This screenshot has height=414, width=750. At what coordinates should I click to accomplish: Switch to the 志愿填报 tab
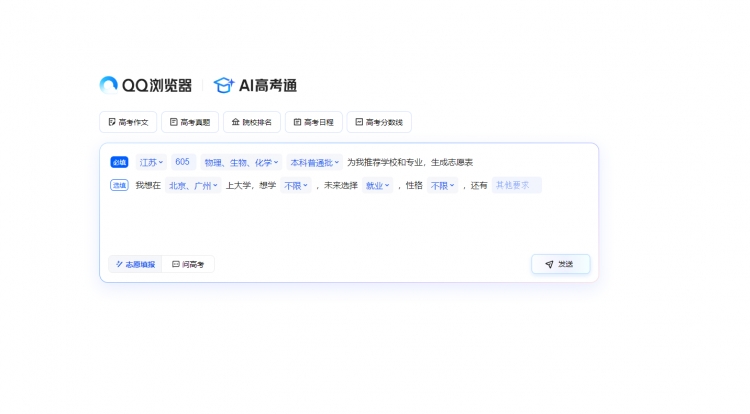click(135, 264)
